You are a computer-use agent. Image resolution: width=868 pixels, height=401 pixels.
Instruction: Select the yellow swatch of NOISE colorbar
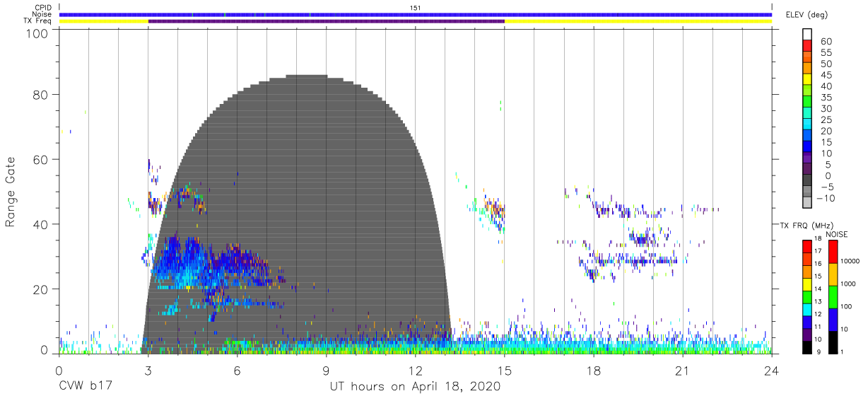click(x=833, y=275)
